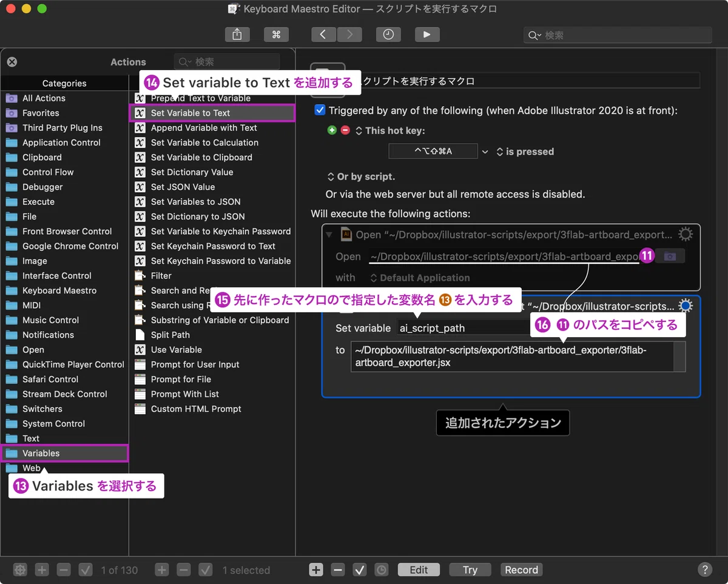Select the Favorites category
The image size is (728, 584).
64,113
